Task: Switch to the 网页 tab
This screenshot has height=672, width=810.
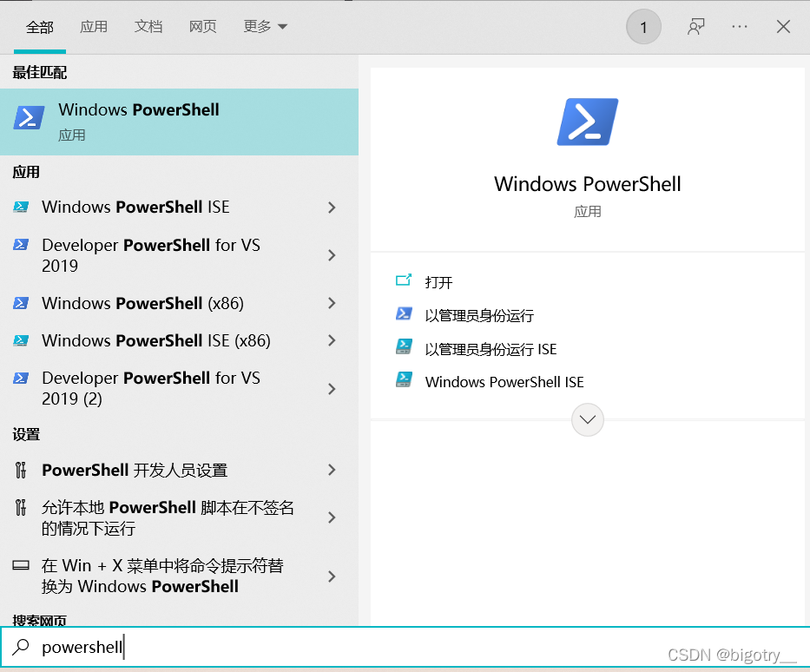Action: click(202, 26)
